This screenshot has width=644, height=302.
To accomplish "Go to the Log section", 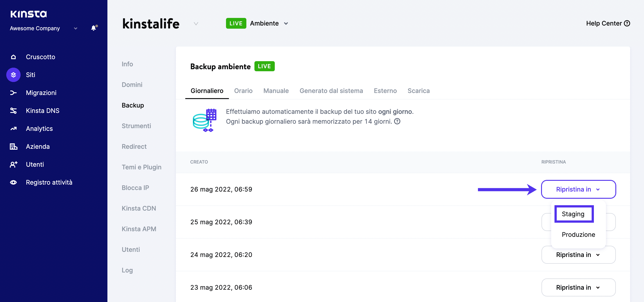I will [x=127, y=270].
